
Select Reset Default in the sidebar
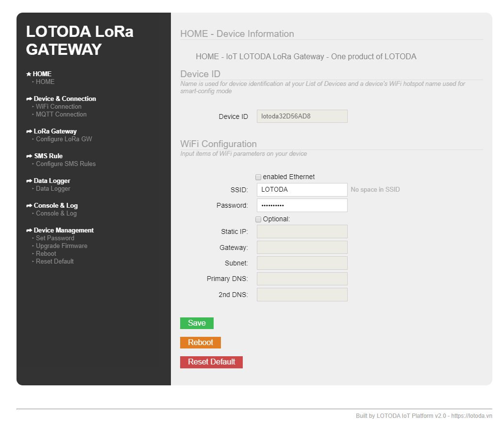[x=54, y=262]
